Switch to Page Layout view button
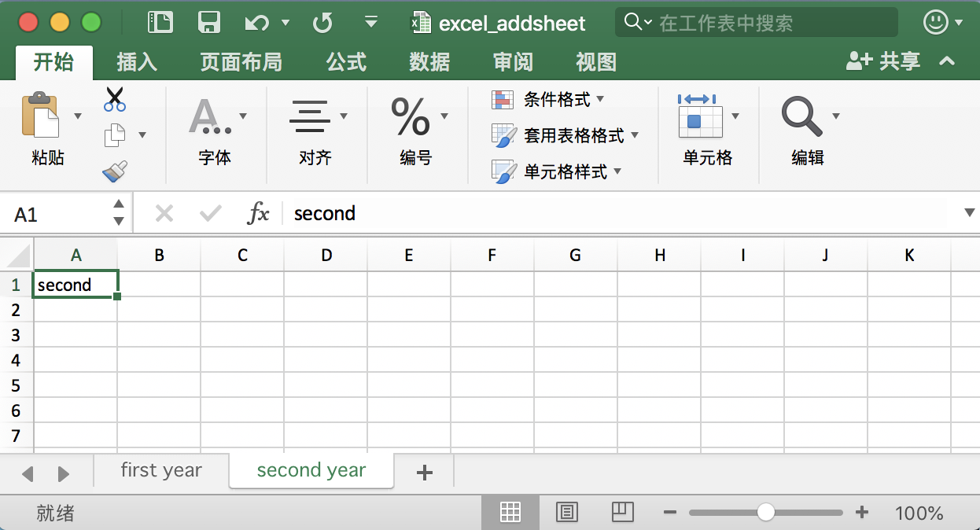The height and width of the screenshot is (530, 980). 567,513
